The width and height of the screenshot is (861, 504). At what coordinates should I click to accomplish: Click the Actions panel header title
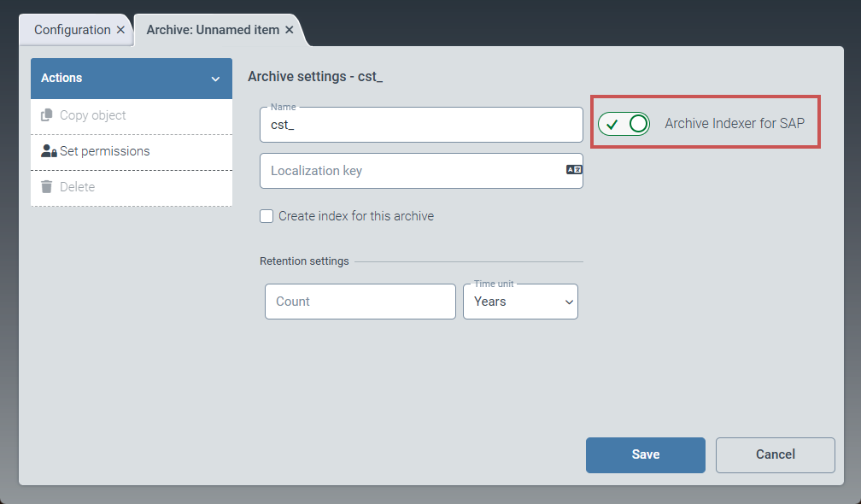click(61, 78)
